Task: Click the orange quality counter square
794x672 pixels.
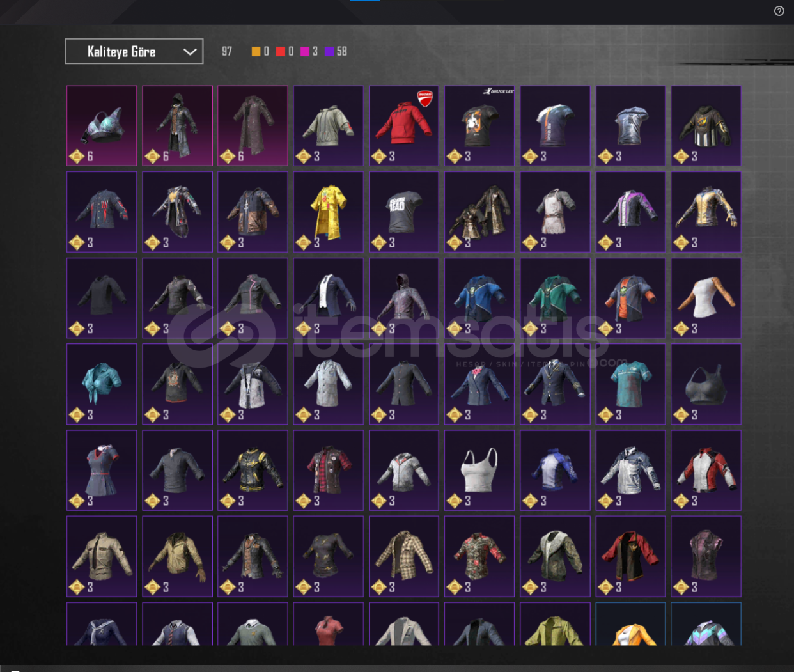Action: pyautogui.click(x=256, y=51)
